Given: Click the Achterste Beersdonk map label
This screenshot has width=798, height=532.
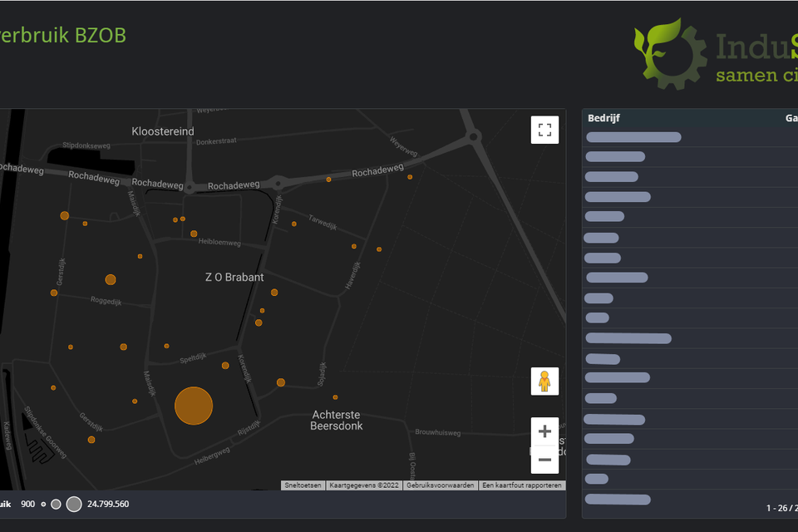Looking at the screenshot, I should (337, 421).
